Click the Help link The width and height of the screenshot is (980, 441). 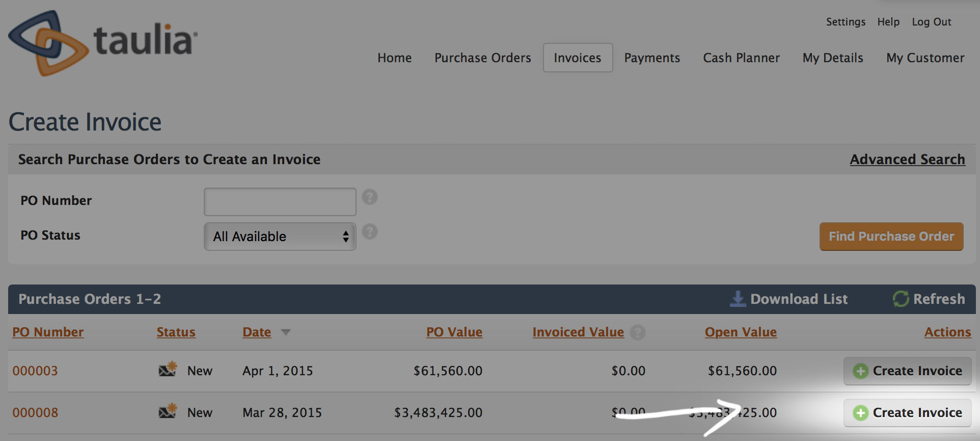(x=888, y=22)
